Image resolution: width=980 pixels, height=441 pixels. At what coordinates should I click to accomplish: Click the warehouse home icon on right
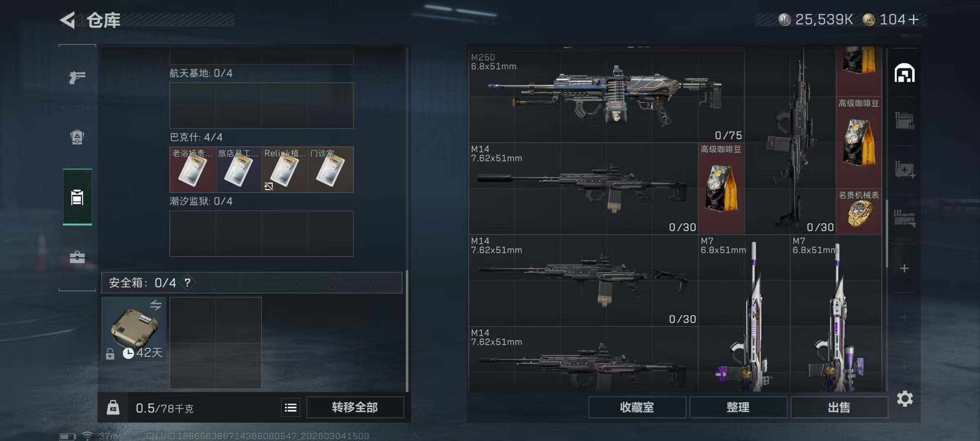904,73
